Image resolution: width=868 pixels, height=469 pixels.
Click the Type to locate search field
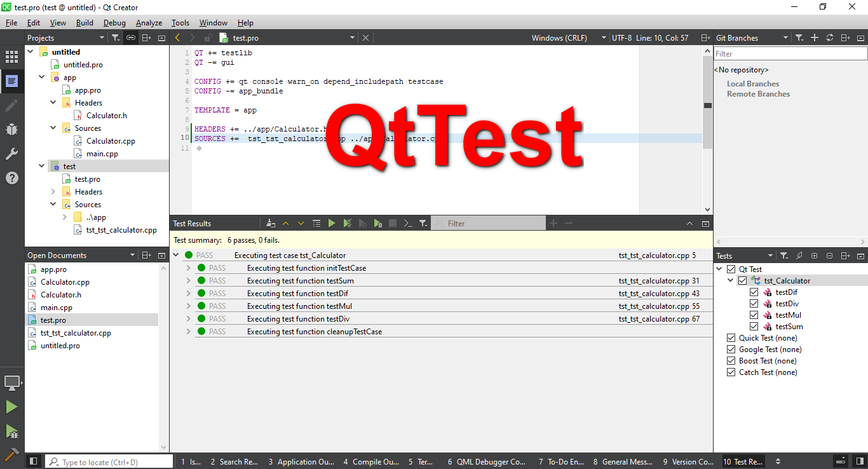point(108,461)
